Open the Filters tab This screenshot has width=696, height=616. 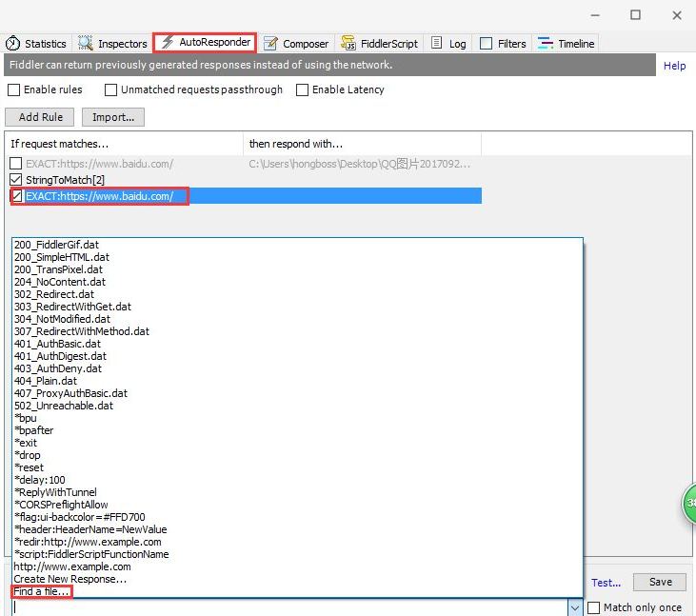coord(504,44)
